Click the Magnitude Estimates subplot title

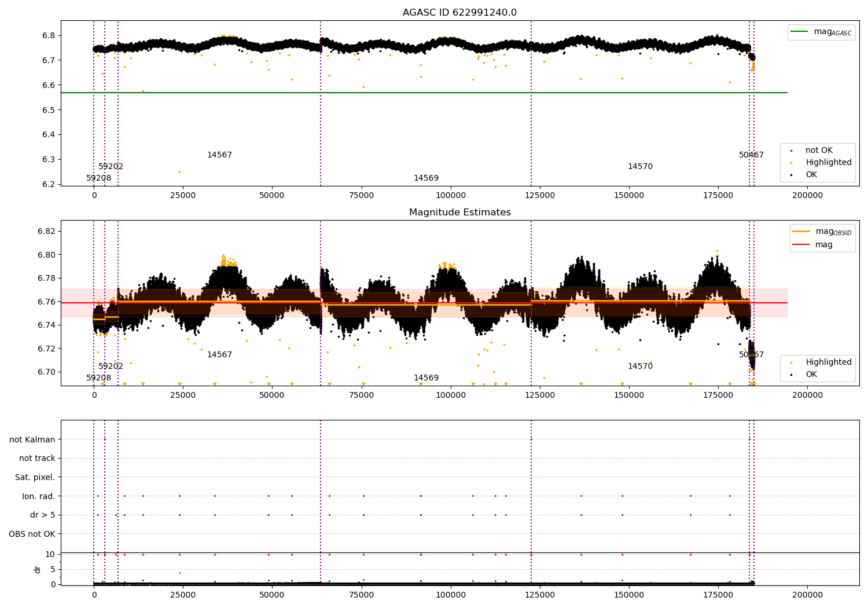click(459, 213)
